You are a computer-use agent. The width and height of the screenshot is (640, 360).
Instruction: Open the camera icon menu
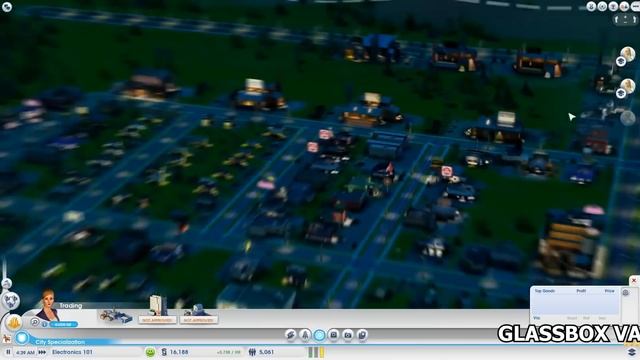tap(348, 335)
